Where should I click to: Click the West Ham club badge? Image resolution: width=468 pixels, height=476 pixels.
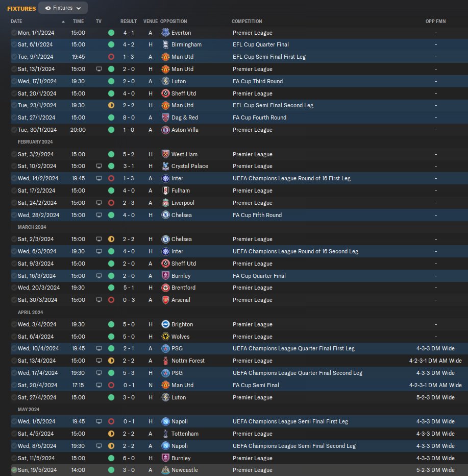[165, 154]
